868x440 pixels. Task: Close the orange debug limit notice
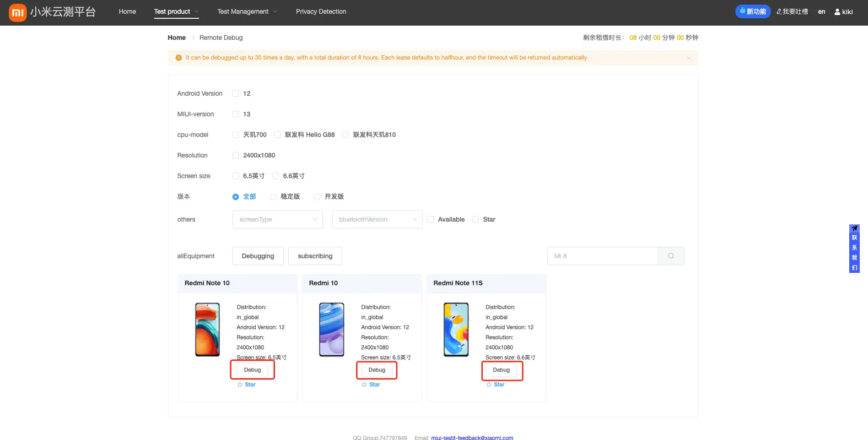689,58
